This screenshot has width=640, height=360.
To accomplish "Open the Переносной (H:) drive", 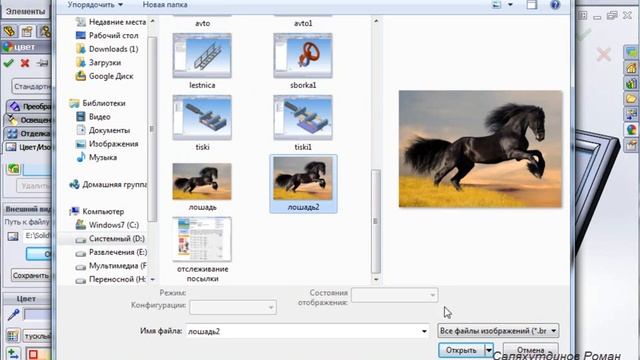I will pos(111,279).
